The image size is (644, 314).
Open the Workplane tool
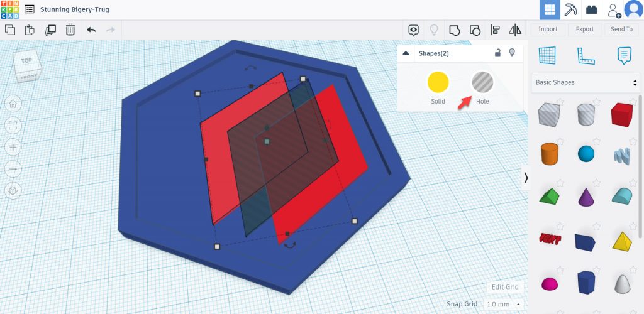click(x=548, y=56)
